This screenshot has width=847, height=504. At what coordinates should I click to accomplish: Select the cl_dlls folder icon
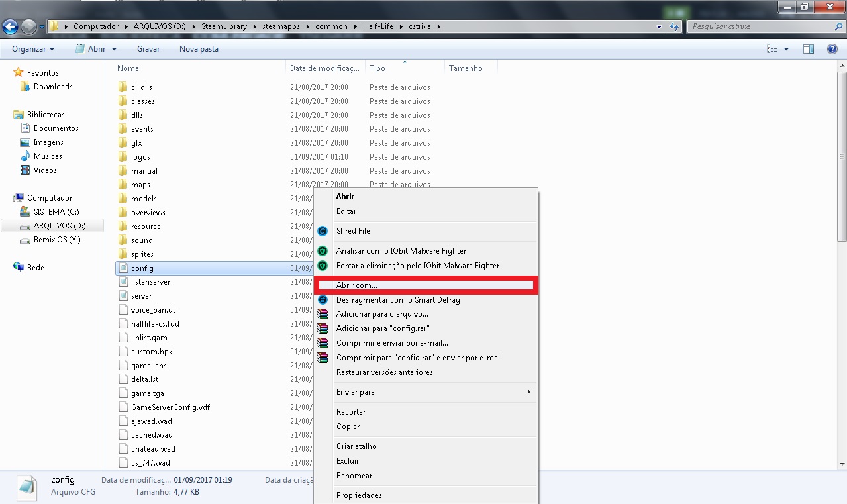pos(123,87)
